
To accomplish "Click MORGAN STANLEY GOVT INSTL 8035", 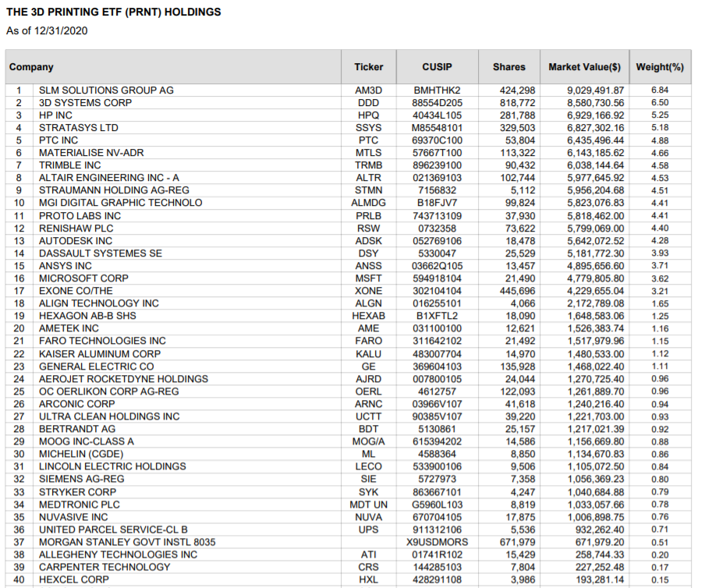I will [127, 543].
